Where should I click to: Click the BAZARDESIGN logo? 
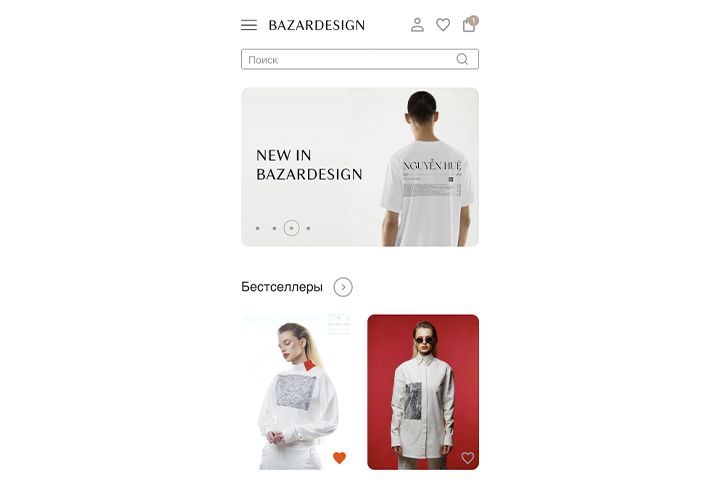[x=316, y=25]
